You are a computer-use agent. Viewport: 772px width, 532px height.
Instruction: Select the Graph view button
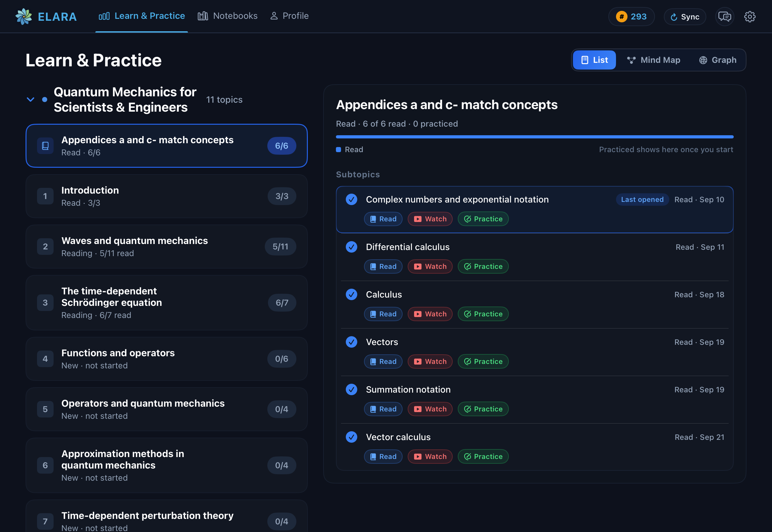(x=717, y=60)
